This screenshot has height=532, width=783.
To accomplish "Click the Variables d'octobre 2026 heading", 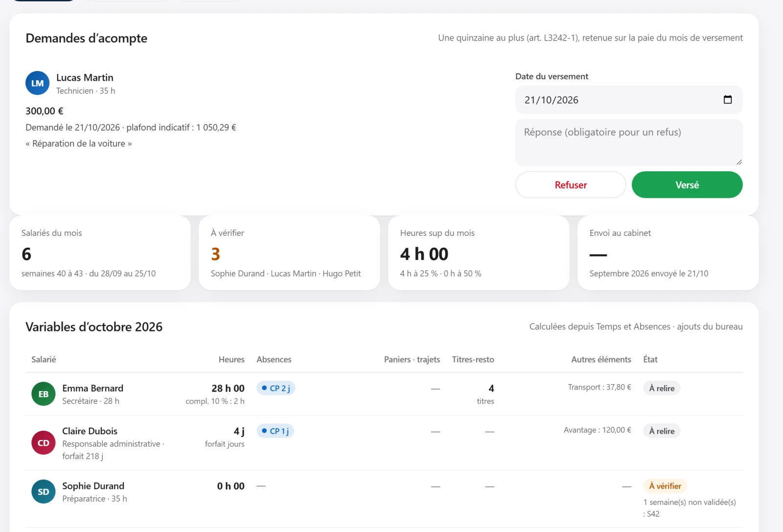I will coord(94,327).
